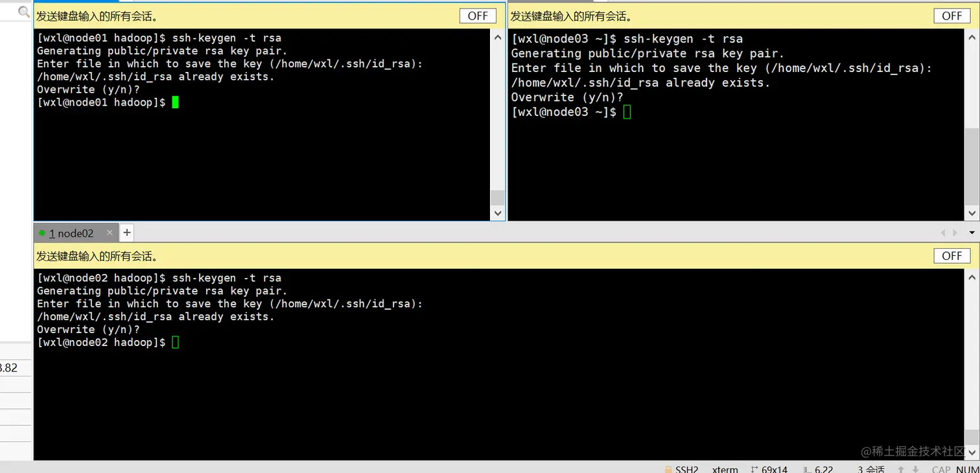Click '[wxl@node01 hadoop]$ ssh-keygen -t rsa' line

(159, 38)
